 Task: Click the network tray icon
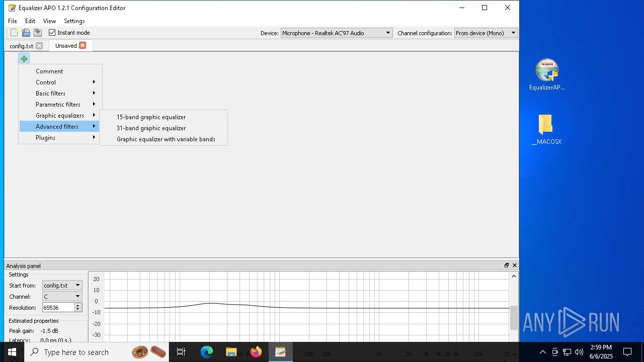[x=567, y=352]
